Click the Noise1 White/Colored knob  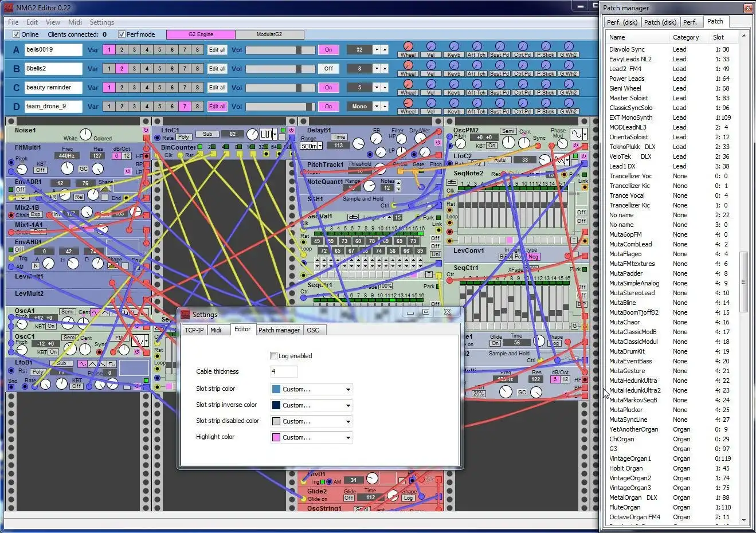click(x=85, y=135)
